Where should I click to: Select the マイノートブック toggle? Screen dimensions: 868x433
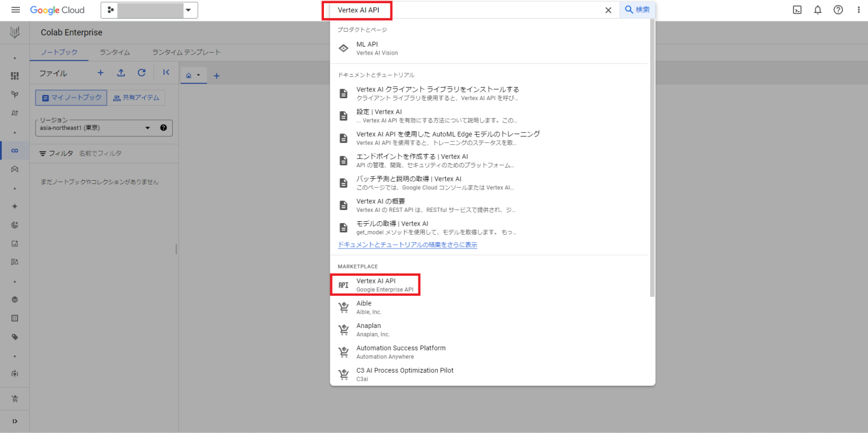coord(70,98)
